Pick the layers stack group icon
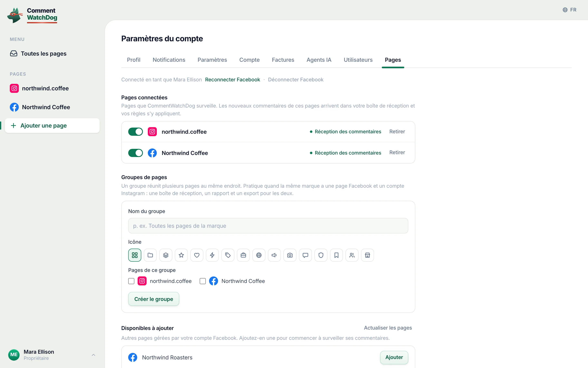Image resolution: width=588 pixels, height=368 pixels. pyautogui.click(x=166, y=255)
